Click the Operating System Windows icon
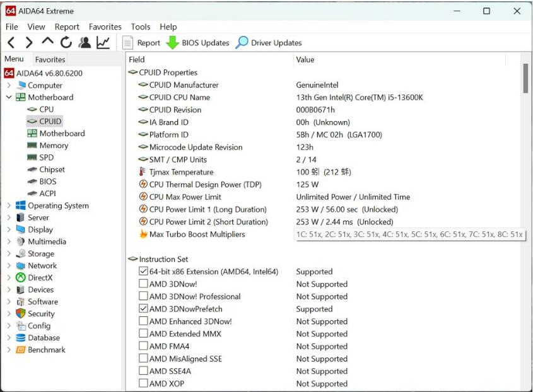This screenshot has height=392, width=533. click(21, 205)
